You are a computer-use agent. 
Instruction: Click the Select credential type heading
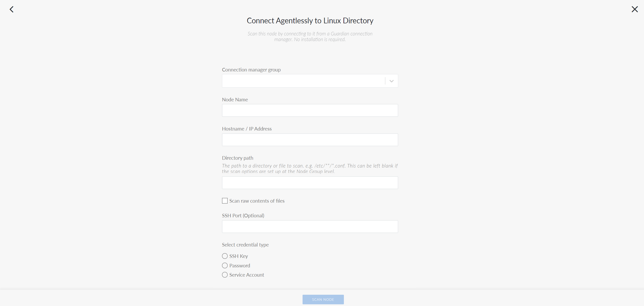click(245, 245)
